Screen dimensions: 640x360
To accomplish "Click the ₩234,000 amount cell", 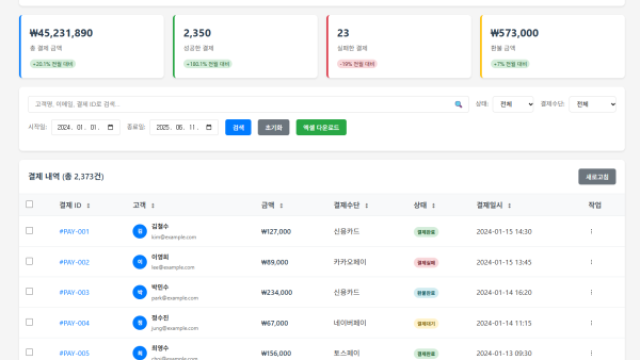I will [x=277, y=292].
